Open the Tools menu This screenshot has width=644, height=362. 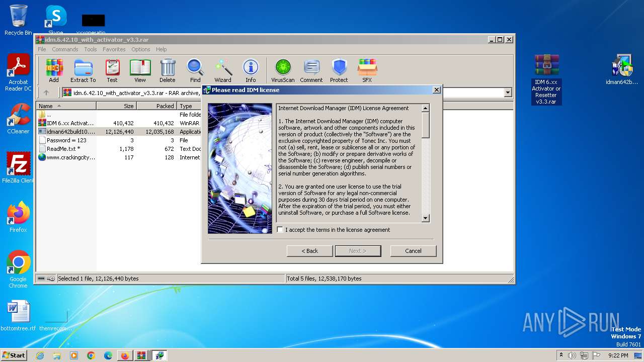pos(91,49)
